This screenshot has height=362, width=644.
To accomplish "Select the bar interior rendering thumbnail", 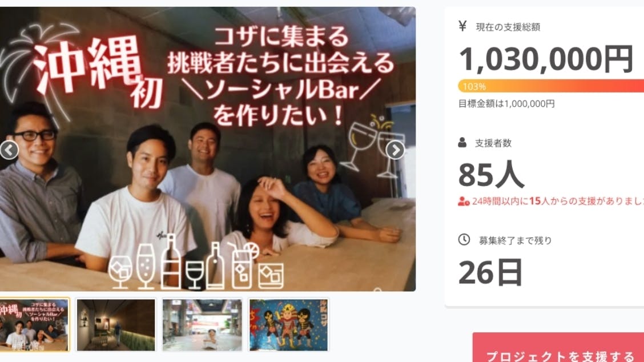I will click(x=116, y=325).
